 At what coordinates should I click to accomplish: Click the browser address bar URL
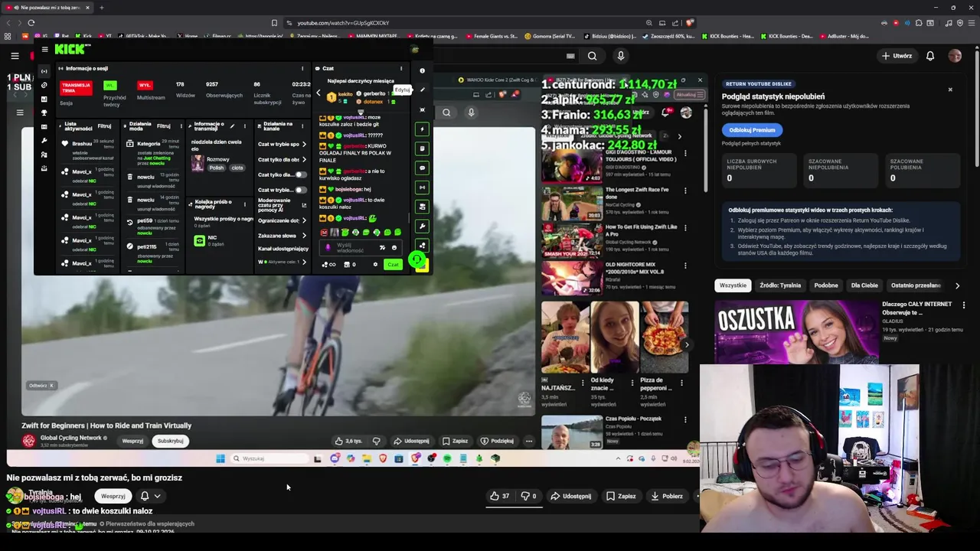pos(343,23)
